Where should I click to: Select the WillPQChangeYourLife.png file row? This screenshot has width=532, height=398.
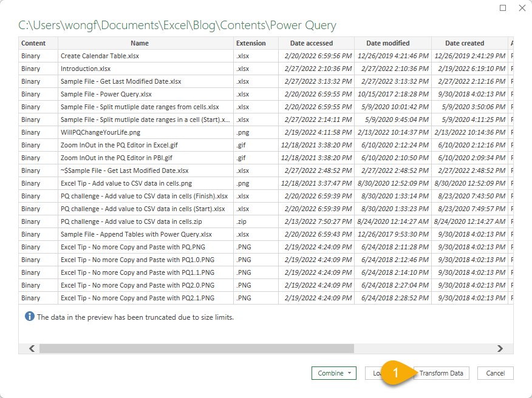101,132
